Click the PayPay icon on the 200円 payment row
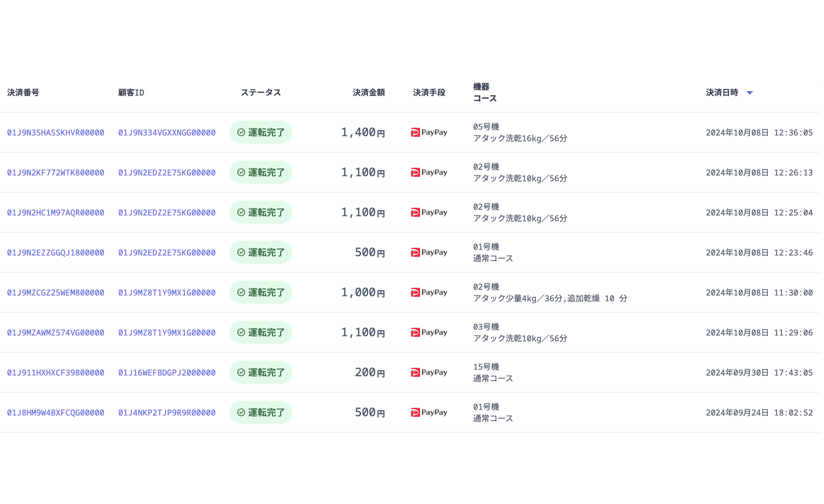824x504 pixels. click(416, 372)
